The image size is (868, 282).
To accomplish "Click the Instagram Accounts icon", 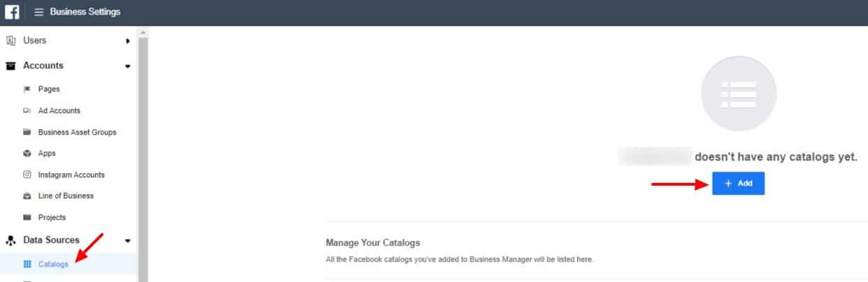I will pyautogui.click(x=27, y=175).
